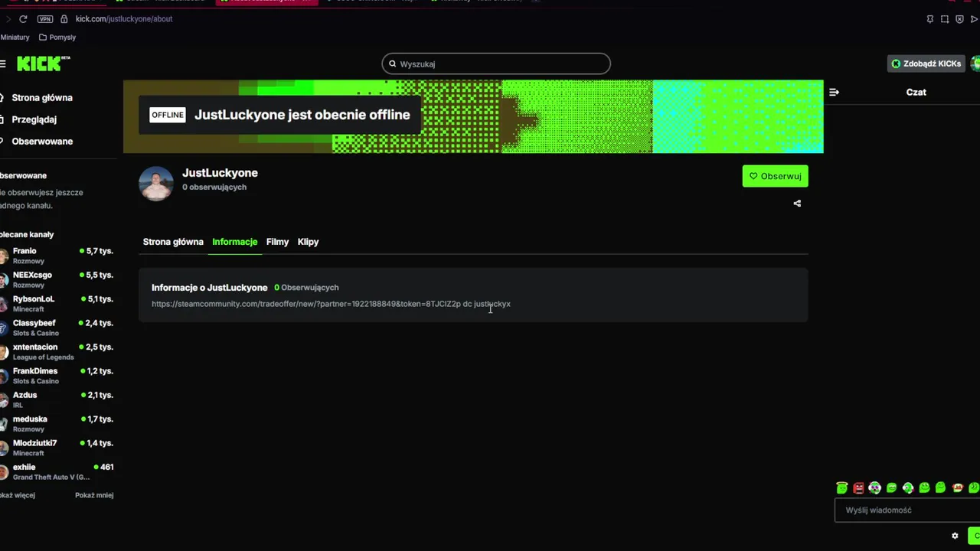
Task: Switch to the channel's Strona główna tab
Action: (173, 242)
